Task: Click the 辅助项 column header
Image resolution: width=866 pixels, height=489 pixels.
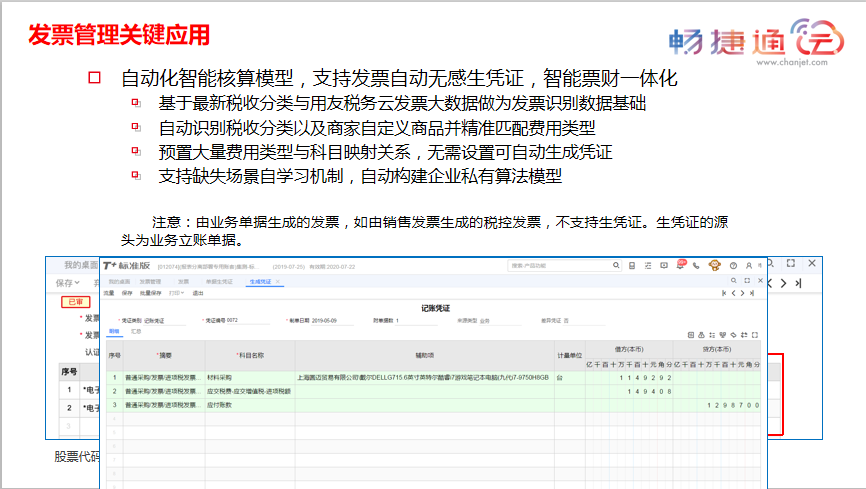Action: 425,355
